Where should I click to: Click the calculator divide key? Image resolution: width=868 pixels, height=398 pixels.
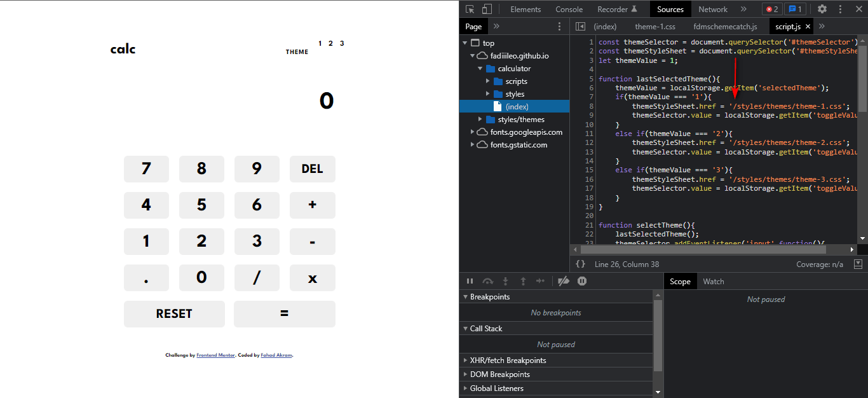(x=257, y=278)
